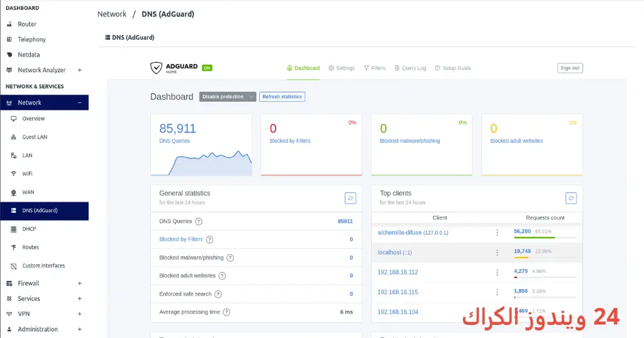Open options menu for alchemilla-difuse client

[497, 232]
